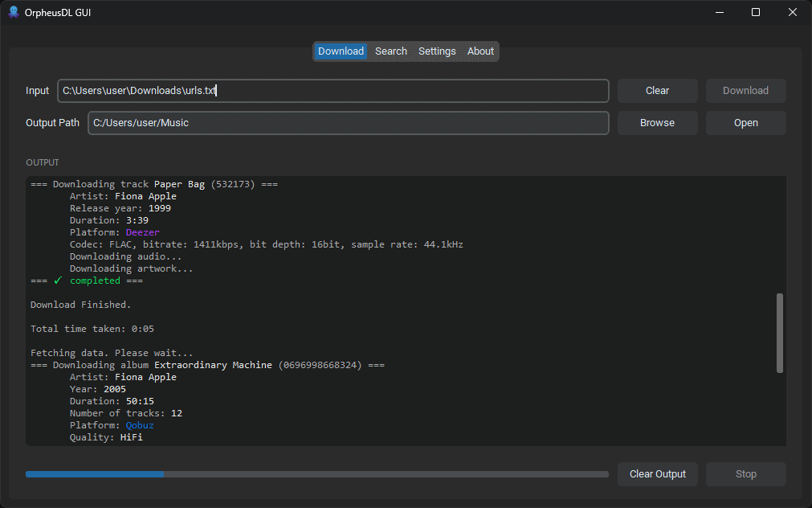Click 'Quality: HiFi' log line

(x=106, y=437)
